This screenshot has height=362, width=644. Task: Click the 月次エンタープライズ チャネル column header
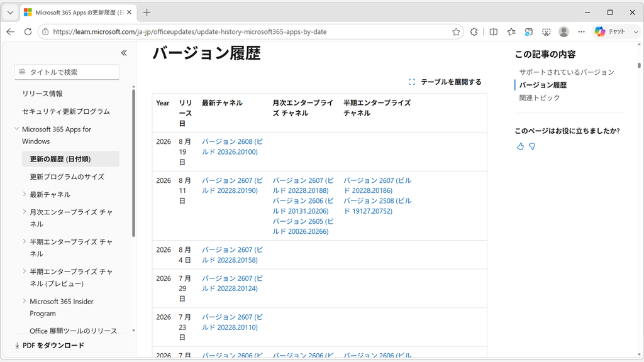point(303,108)
